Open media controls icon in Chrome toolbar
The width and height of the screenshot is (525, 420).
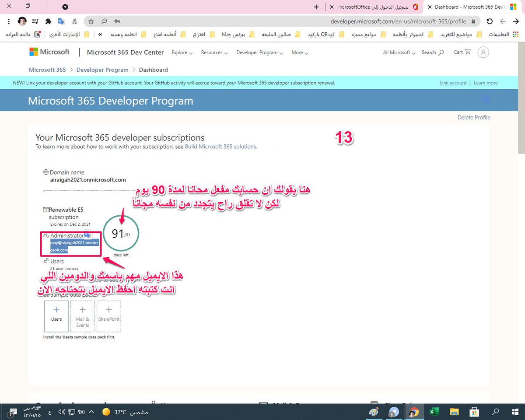click(35, 21)
